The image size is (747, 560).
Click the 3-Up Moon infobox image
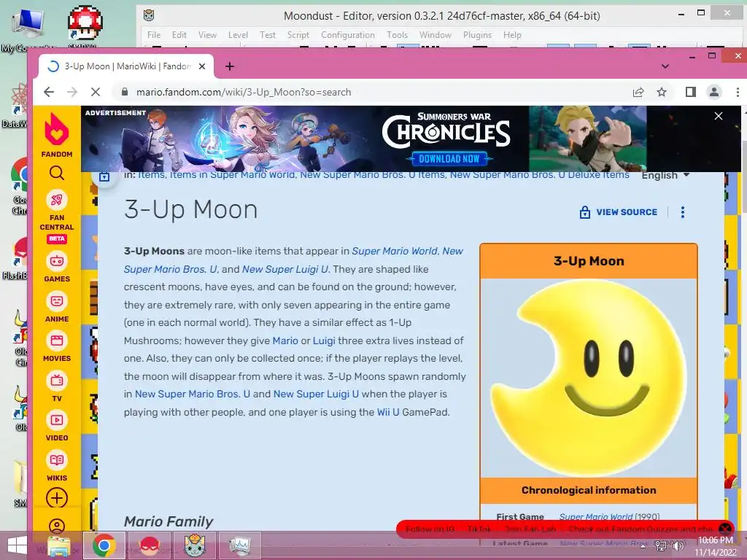[589, 378]
